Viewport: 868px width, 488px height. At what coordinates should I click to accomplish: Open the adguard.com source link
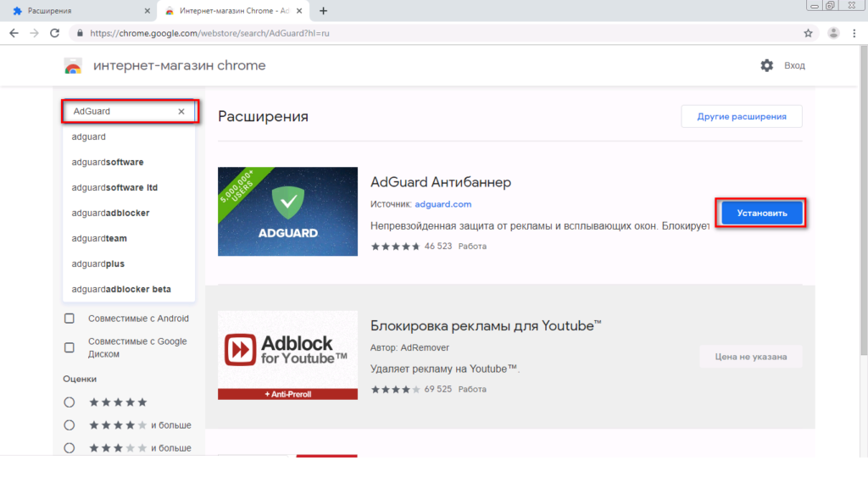pos(442,204)
